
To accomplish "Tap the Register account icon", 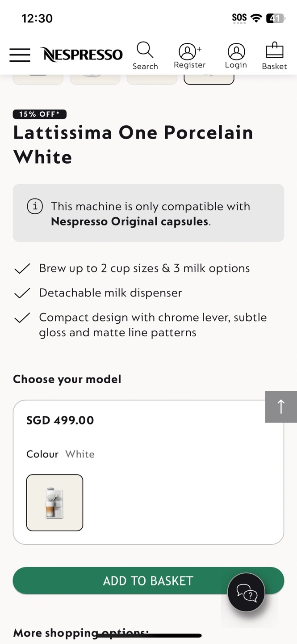I will pyautogui.click(x=189, y=55).
